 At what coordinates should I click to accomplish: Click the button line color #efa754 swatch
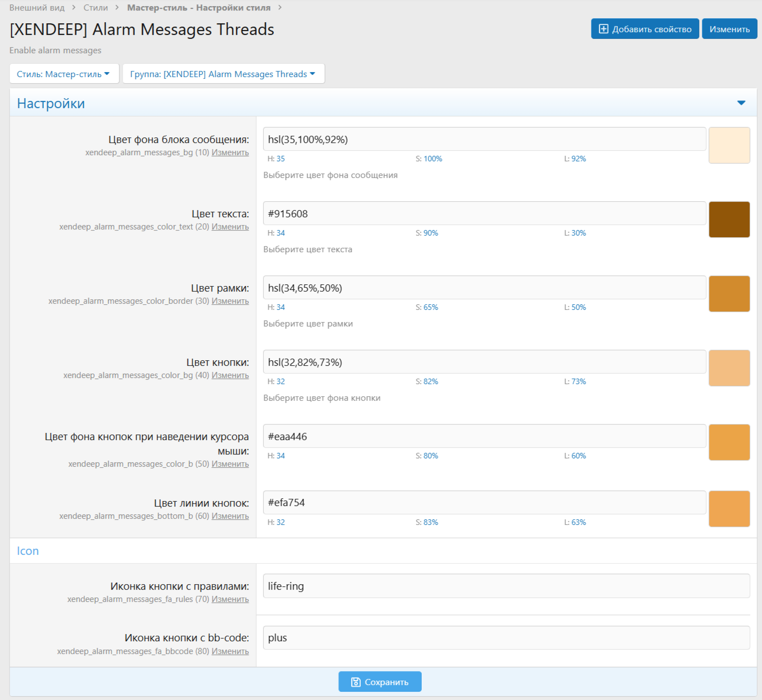(x=729, y=509)
